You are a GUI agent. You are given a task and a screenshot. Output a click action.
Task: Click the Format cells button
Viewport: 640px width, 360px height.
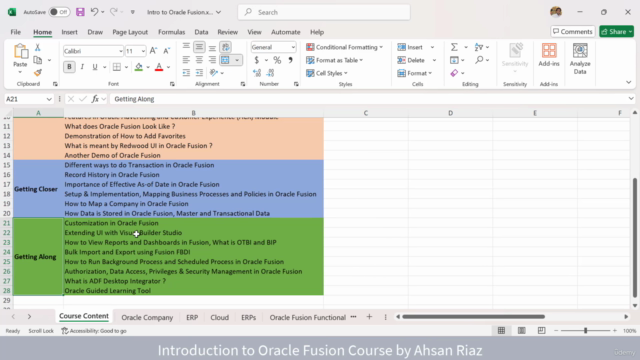tap(414, 73)
